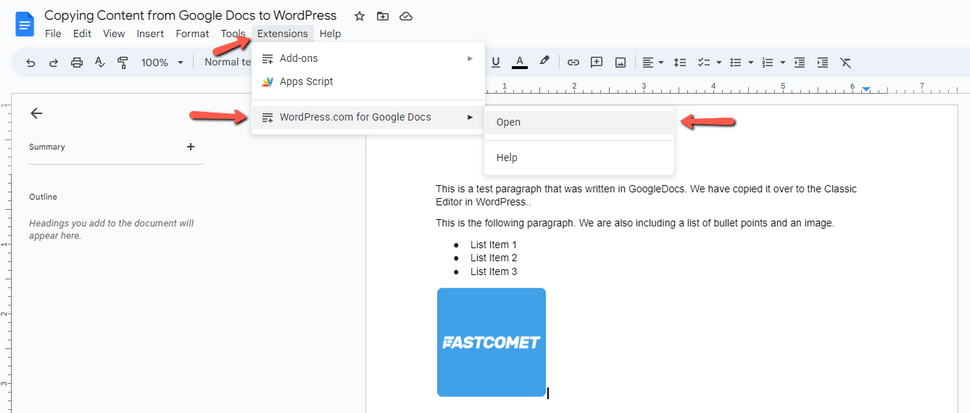970x413 pixels.
Task: Click the Summary label in sidebar
Action: pos(47,147)
